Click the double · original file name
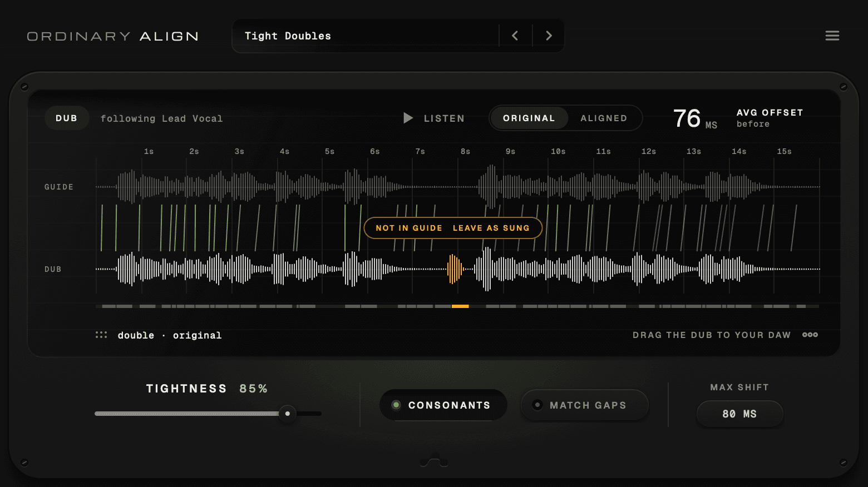 pyautogui.click(x=170, y=335)
